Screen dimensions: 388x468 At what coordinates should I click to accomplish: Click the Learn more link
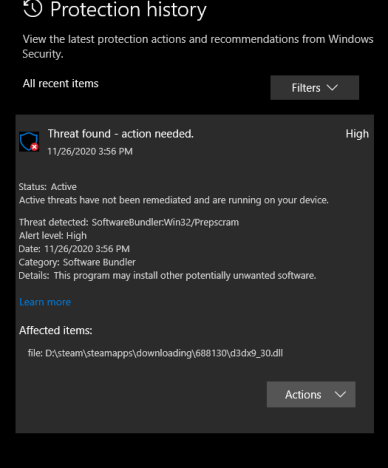pyautogui.click(x=45, y=302)
